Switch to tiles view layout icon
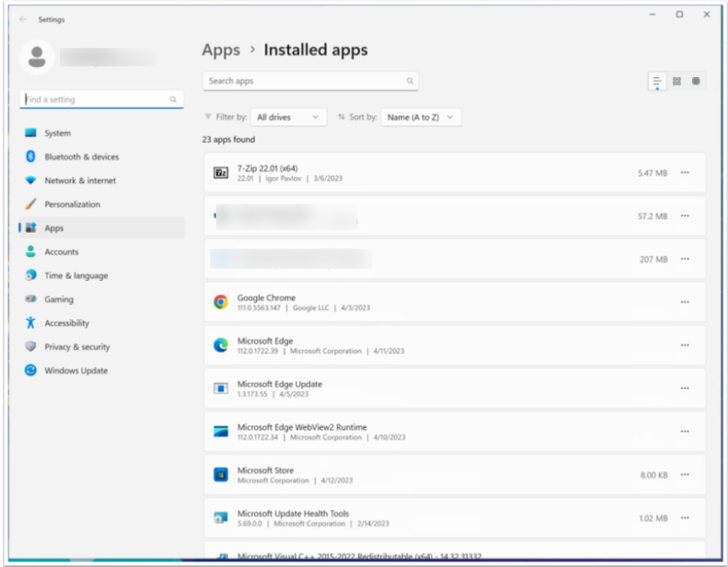 pyautogui.click(x=696, y=81)
